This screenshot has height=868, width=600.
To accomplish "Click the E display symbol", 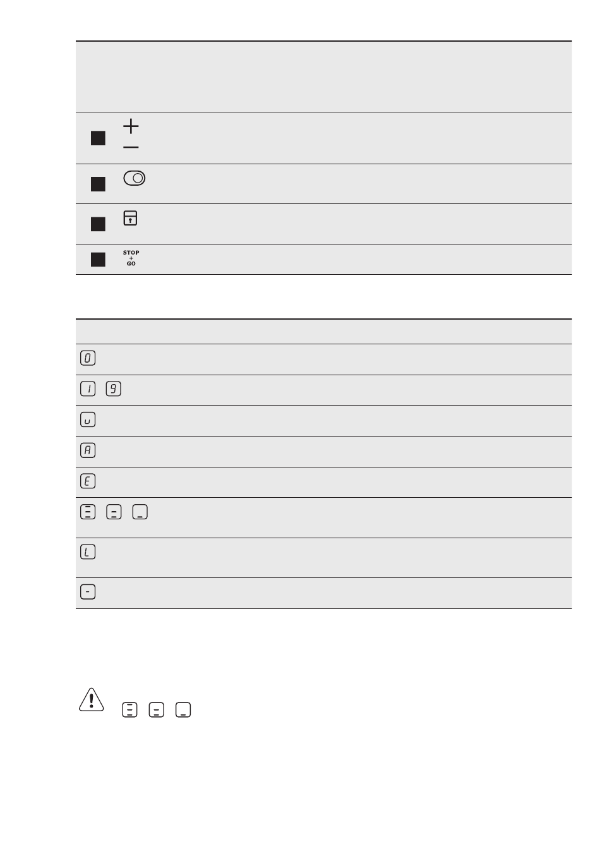I will click(x=88, y=481).
